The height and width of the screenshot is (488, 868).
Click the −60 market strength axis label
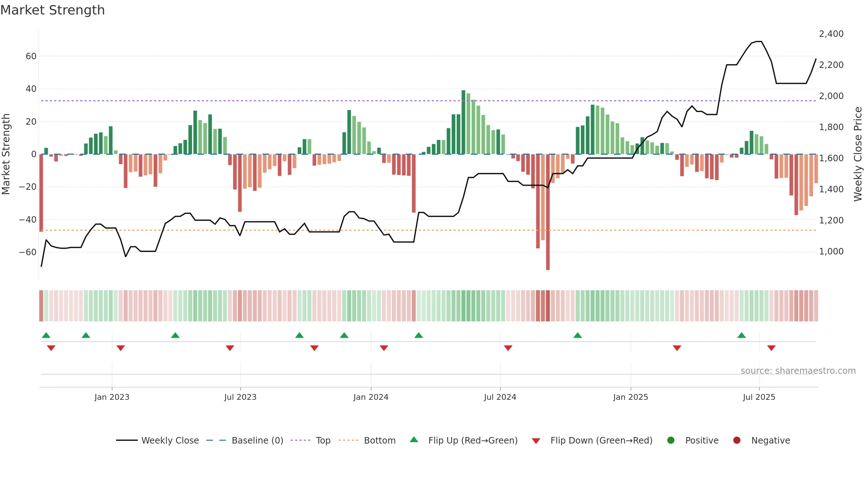click(28, 252)
